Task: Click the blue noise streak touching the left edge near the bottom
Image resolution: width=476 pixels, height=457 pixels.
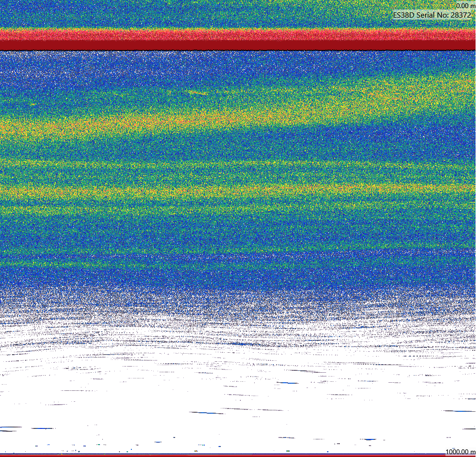Action: tap(10, 427)
